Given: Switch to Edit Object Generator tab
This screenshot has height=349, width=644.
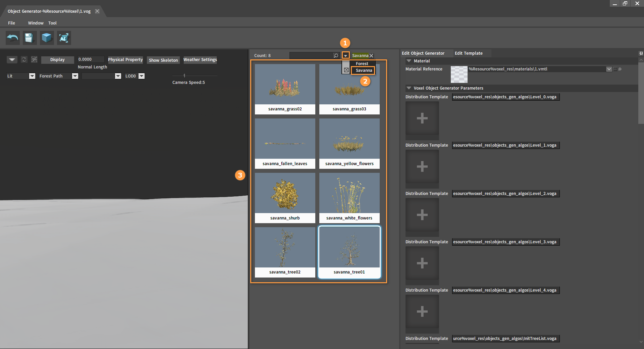Looking at the screenshot, I should point(423,53).
